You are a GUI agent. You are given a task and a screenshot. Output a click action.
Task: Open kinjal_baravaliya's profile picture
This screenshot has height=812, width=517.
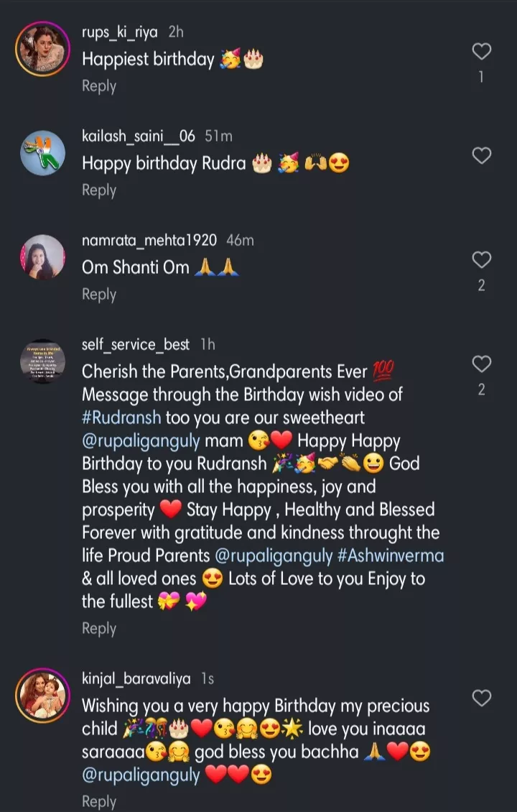point(42,696)
